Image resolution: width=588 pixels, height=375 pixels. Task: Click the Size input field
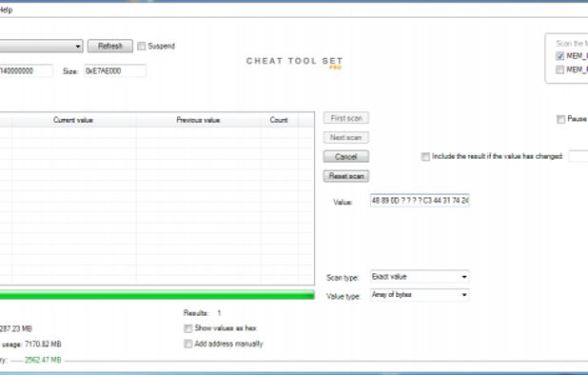coord(115,70)
